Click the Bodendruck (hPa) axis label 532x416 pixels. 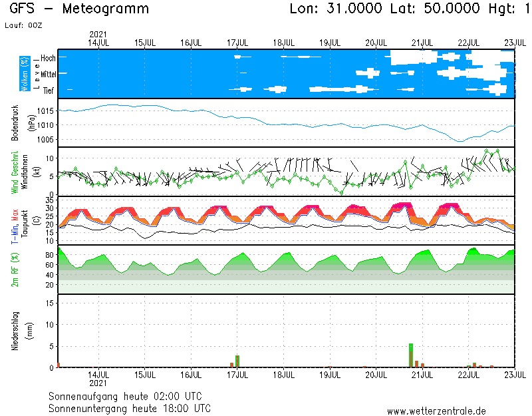(x=20, y=122)
